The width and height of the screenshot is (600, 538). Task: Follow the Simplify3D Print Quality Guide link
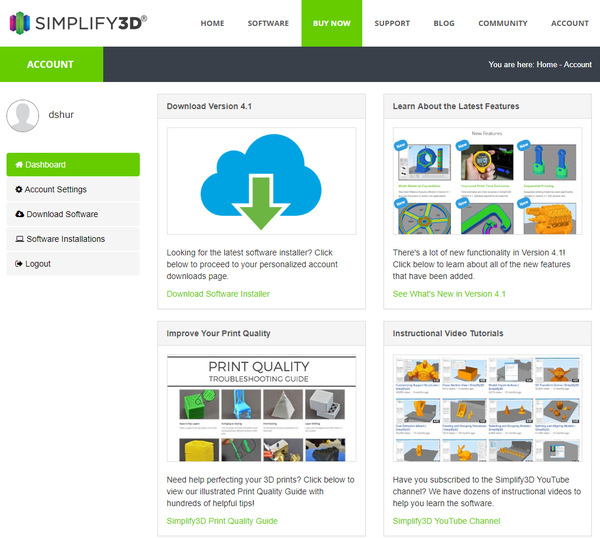point(222,521)
